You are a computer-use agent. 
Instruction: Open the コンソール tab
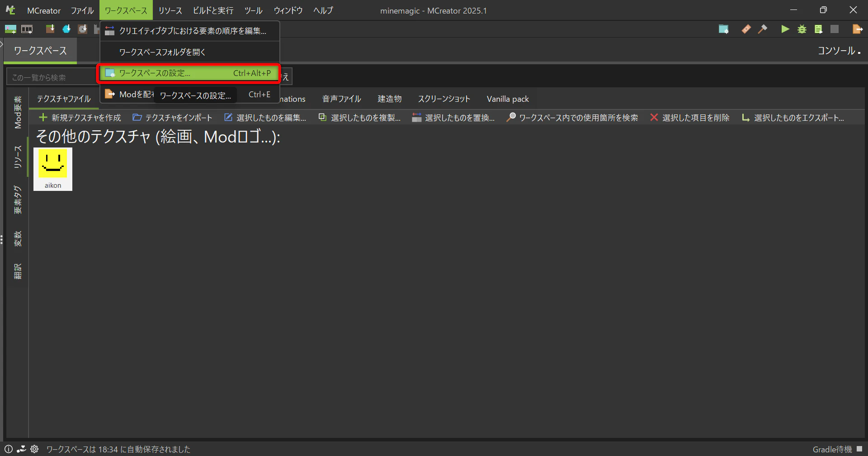[x=839, y=51]
